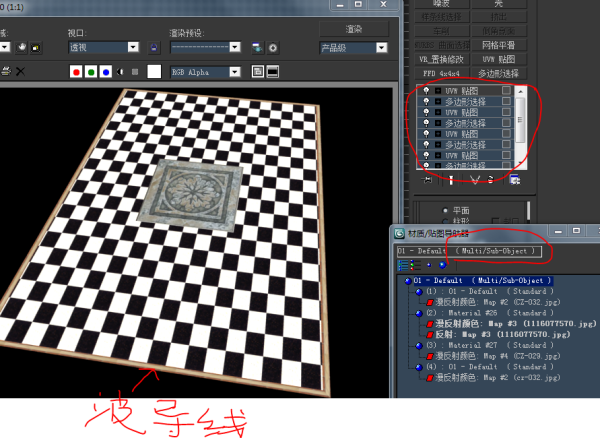This screenshot has width=600, height=438.
Task: Select (1) : 01 - Default (Standard) item
Action: tap(490, 291)
